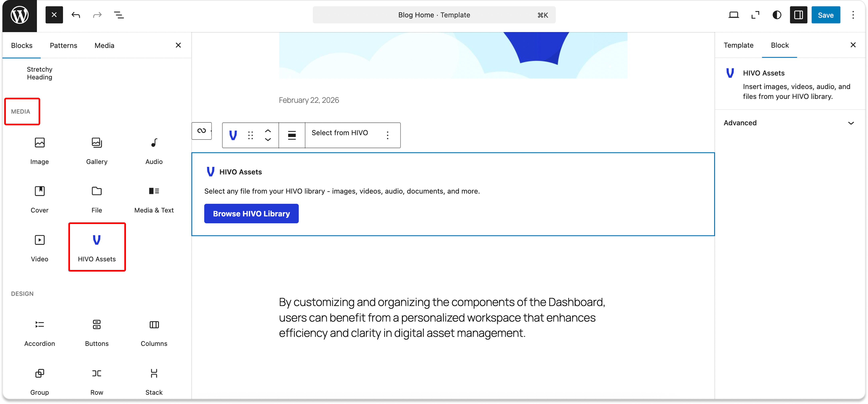Viewport: 868px width, 404px height.
Task: Open the alignment dropdown in block toolbar
Action: (x=292, y=135)
